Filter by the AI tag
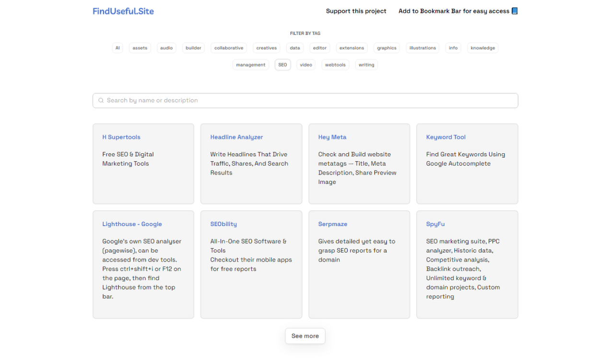Viewport: 609px width, 364px height. (117, 48)
